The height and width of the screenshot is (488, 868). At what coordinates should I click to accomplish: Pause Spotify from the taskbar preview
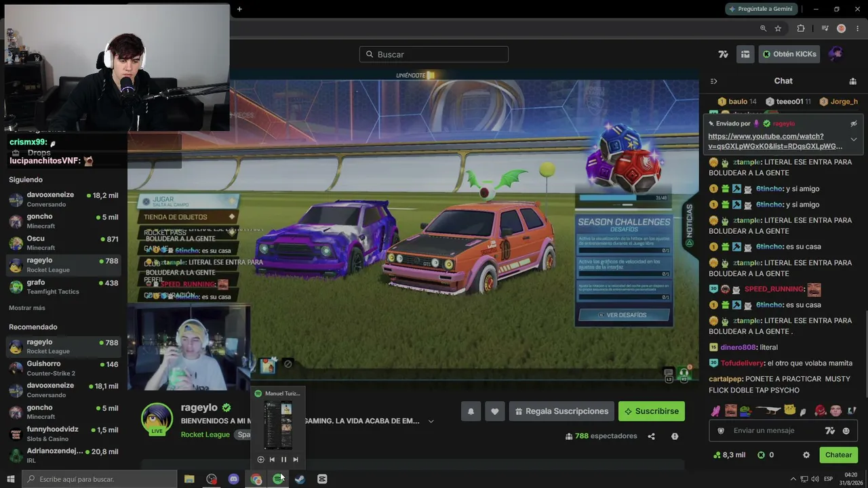(283, 460)
